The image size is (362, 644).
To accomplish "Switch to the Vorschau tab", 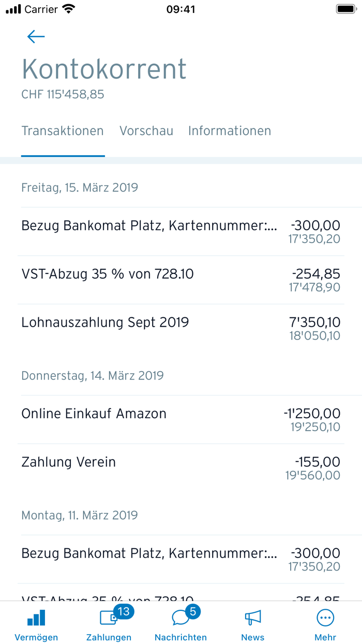I will [146, 131].
